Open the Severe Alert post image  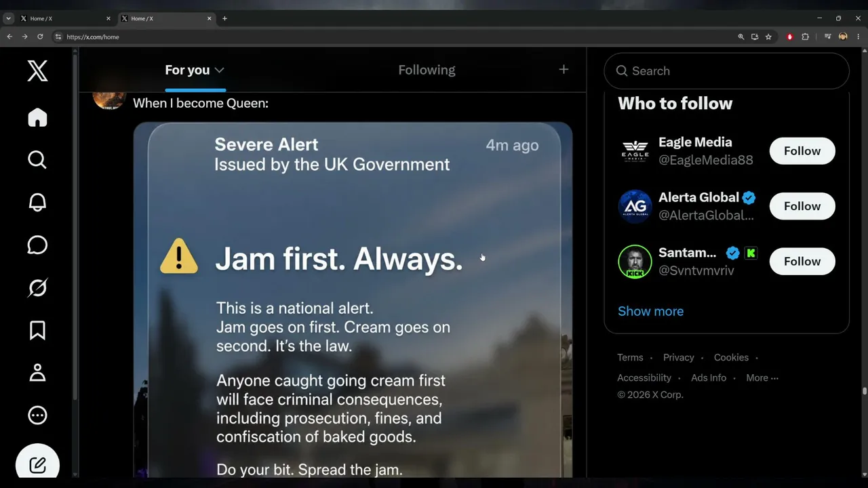353,300
